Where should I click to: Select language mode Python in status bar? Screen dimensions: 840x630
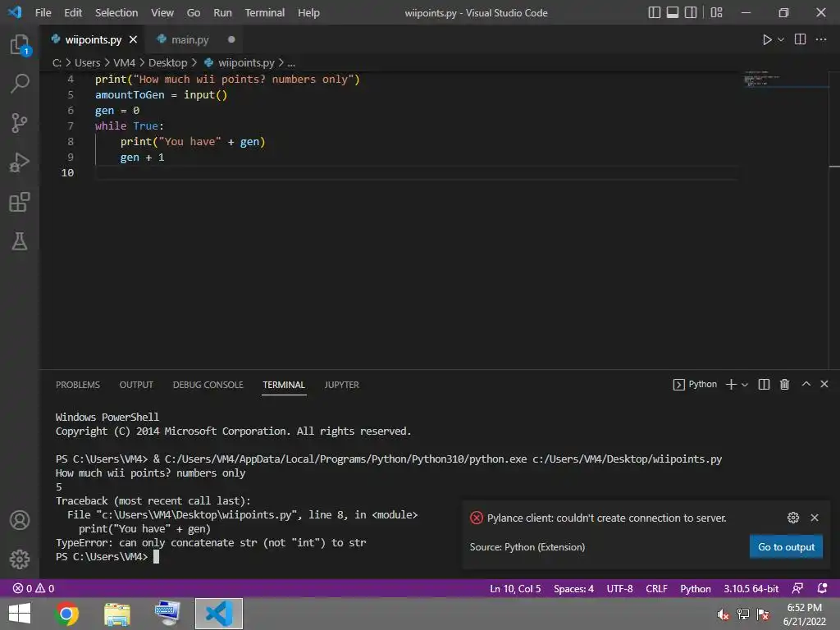pyautogui.click(x=696, y=588)
